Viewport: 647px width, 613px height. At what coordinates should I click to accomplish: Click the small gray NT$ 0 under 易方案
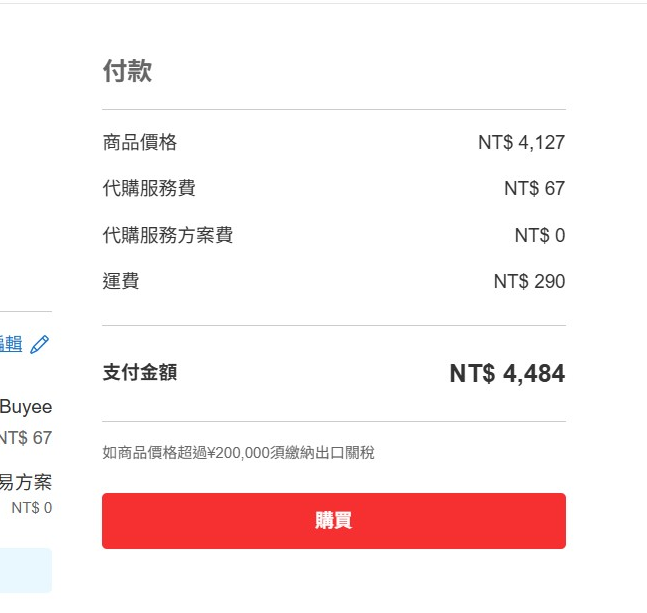tap(32, 508)
